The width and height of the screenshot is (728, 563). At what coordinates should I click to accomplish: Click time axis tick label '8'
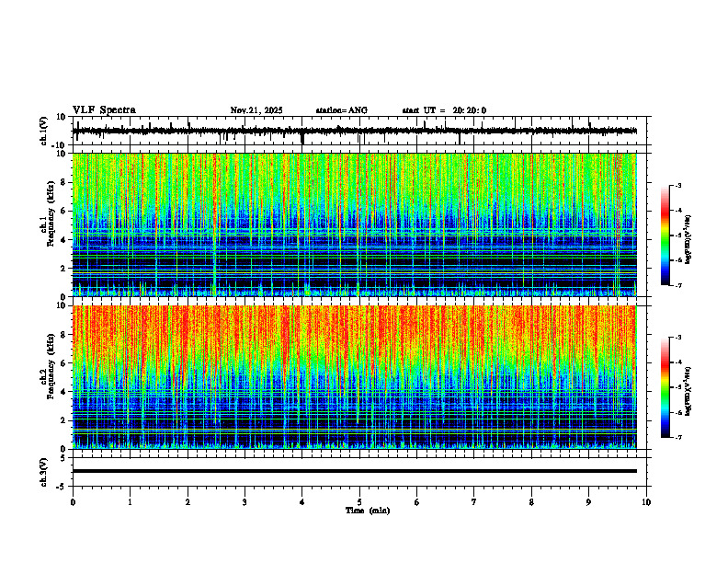(x=531, y=502)
